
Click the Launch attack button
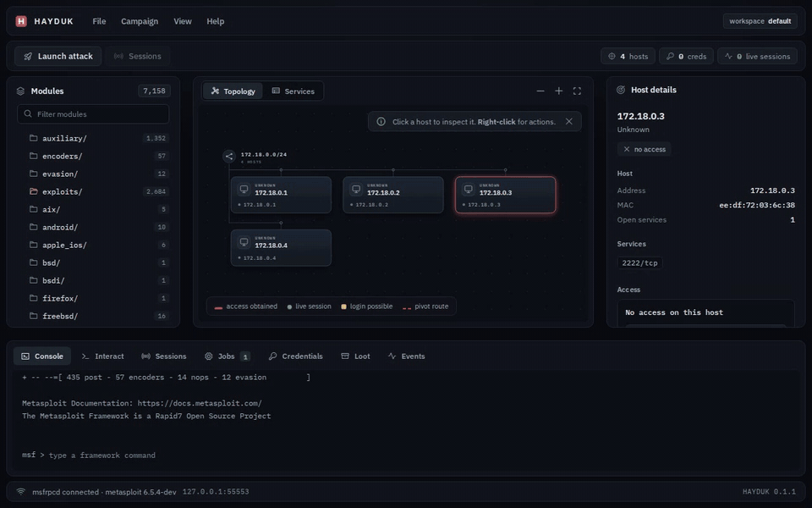pos(58,56)
